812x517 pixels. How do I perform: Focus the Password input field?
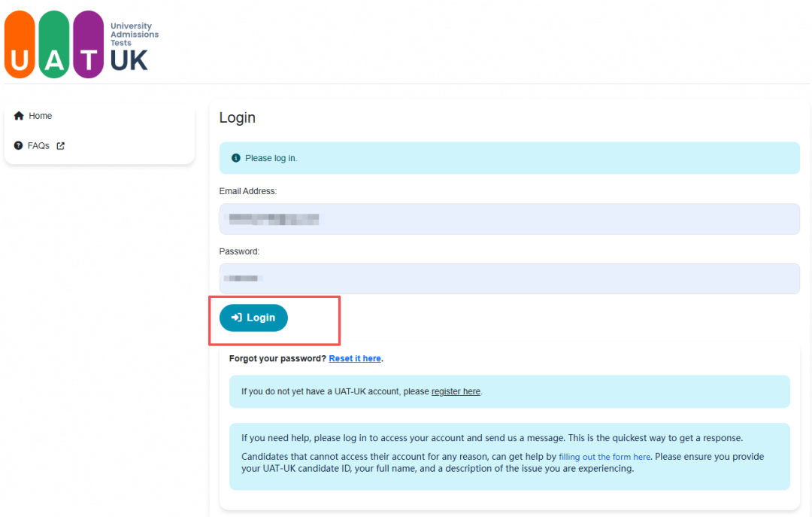[x=510, y=278]
